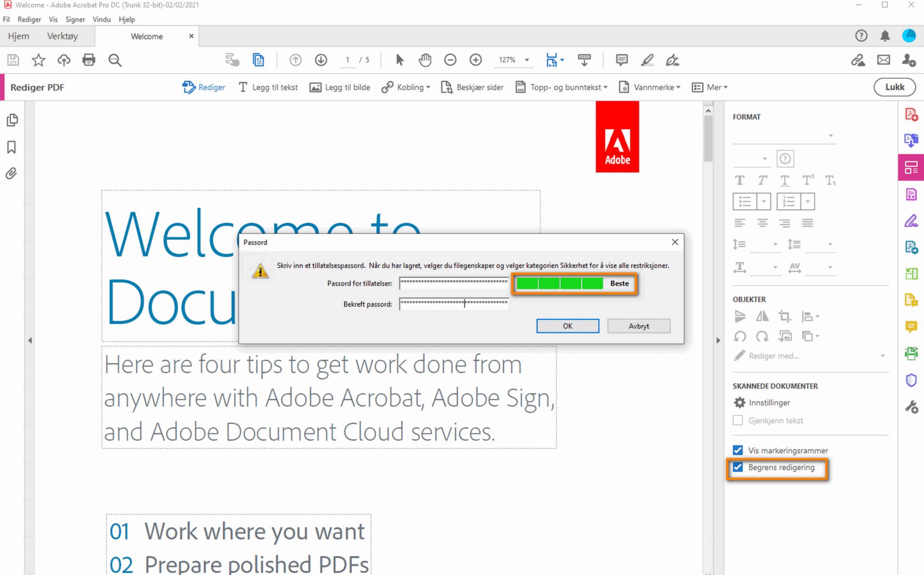Select the hand pan tool

(x=424, y=60)
